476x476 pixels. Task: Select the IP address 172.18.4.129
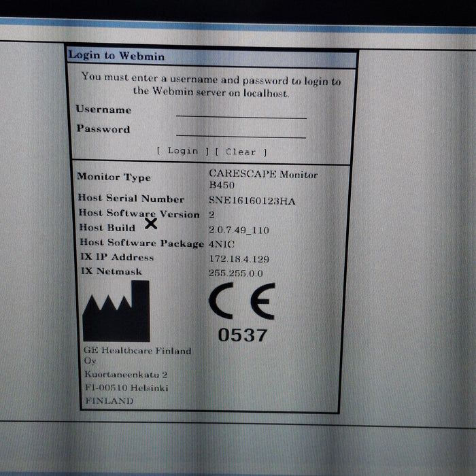[239, 259]
